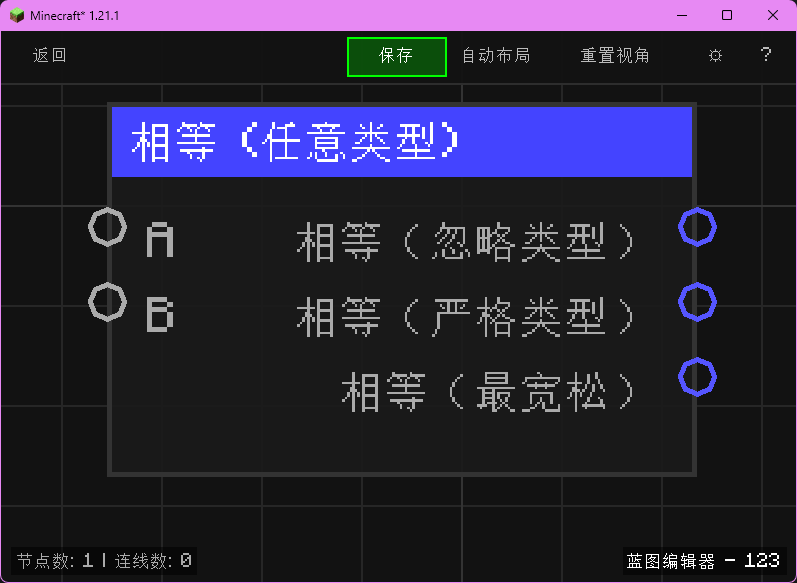Viewport: 797px width, 583px height.
Task: Minimize the Minecraft window
Action: point(682,15)
